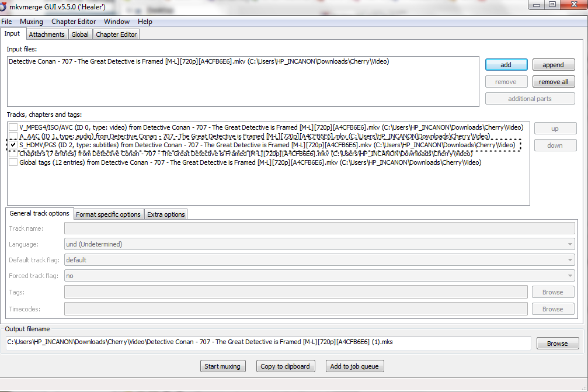
Task: Click the Browse button for Tags
Action: click(553, 292)
